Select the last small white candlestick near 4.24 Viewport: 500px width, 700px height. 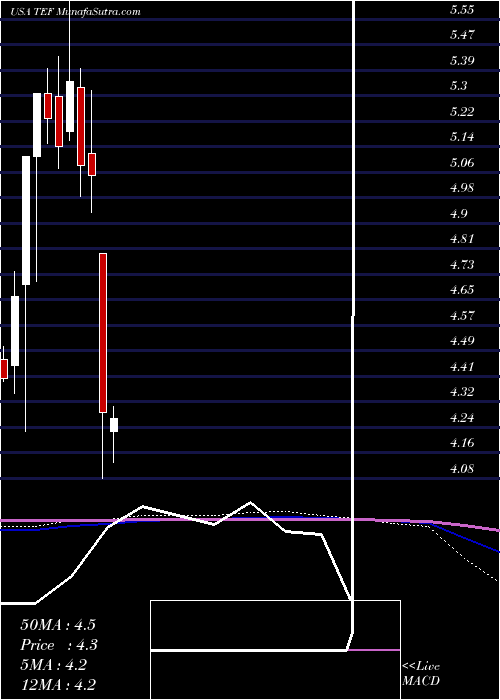point(114,425)
